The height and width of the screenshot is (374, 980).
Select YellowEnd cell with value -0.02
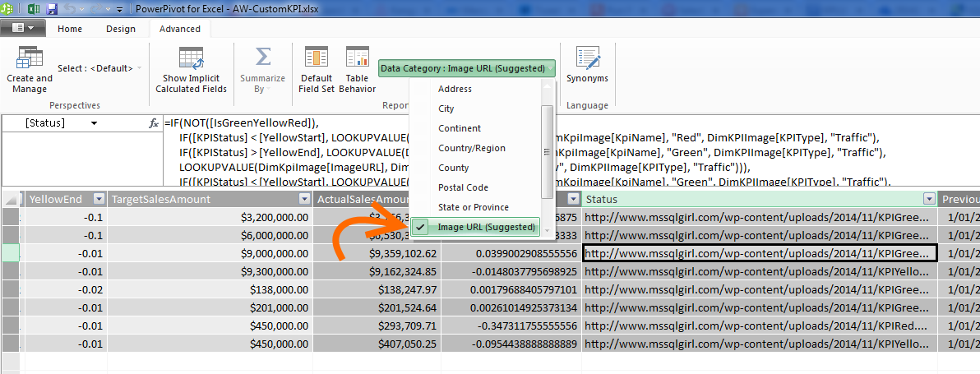pos(66,289)
